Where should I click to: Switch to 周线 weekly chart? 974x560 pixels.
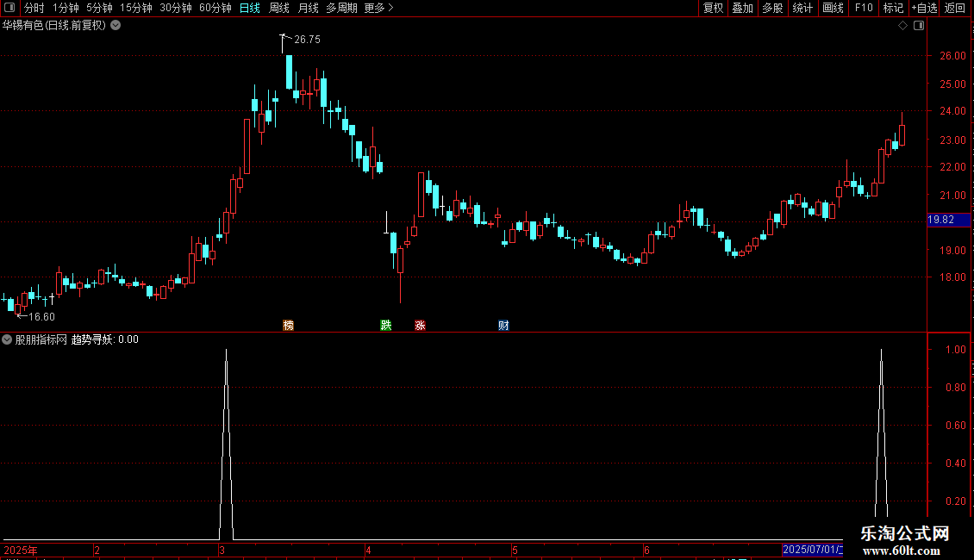tap(279, 8)
